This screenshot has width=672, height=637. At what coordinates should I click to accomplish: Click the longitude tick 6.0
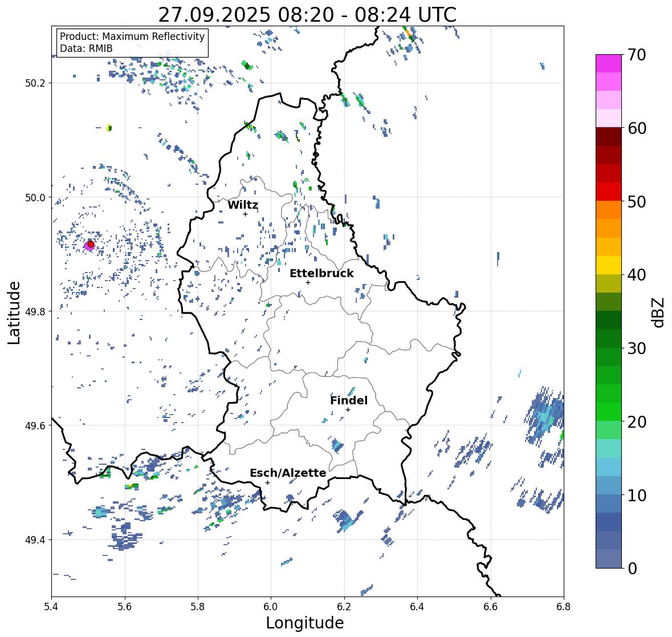coord(271,606)
